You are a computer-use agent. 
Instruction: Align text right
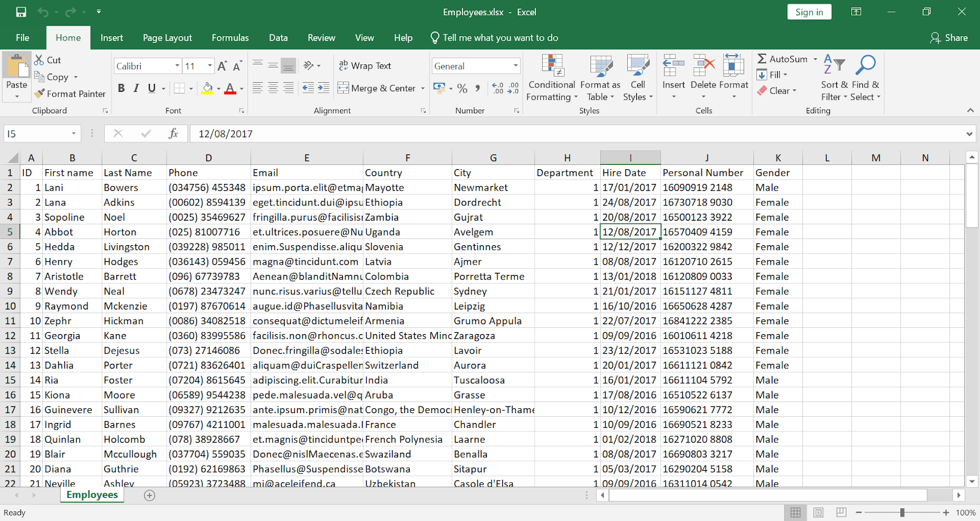[x=288, y=88]
